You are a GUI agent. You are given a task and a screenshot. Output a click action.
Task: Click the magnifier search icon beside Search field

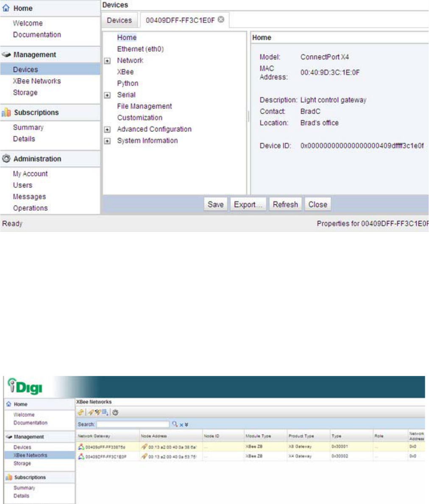coord(175,424)
